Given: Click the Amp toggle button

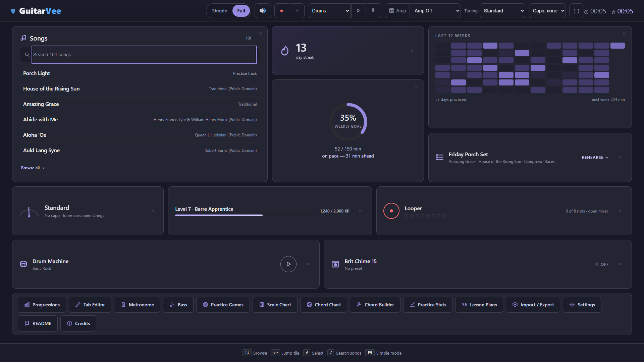Looking at the screenshot, I should point(397,11).
